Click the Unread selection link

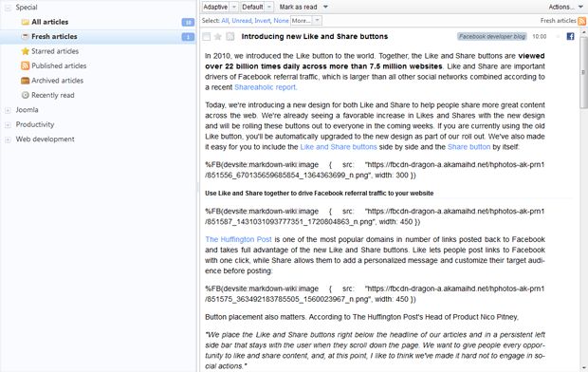[x=242, y=21]
